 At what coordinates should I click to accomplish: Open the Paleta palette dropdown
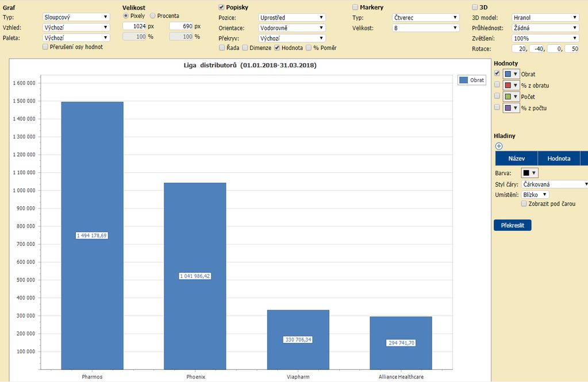click(76, 38)
